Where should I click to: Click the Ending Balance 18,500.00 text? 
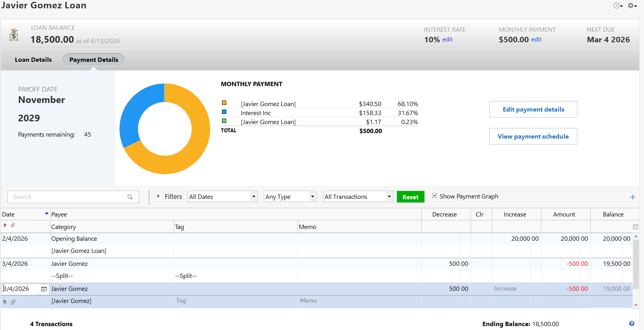click(521, 324)
